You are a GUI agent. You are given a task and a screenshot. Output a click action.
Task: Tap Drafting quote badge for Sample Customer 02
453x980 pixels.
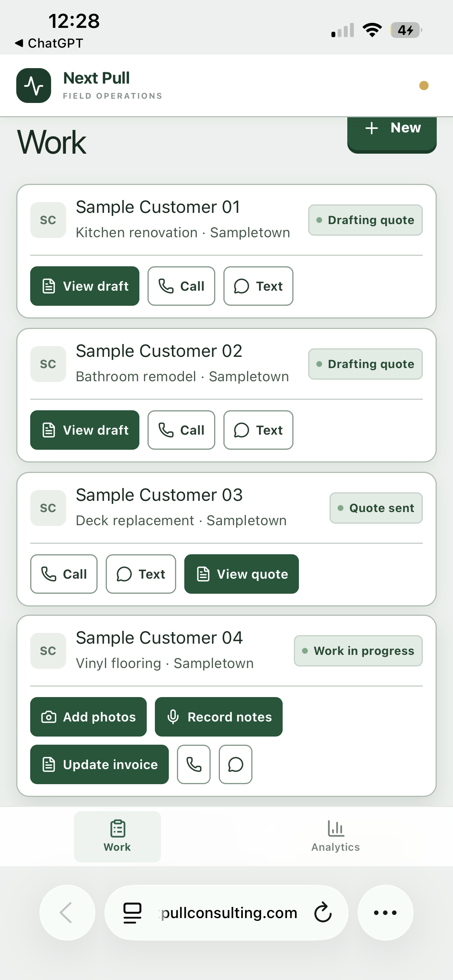(365, 364)
